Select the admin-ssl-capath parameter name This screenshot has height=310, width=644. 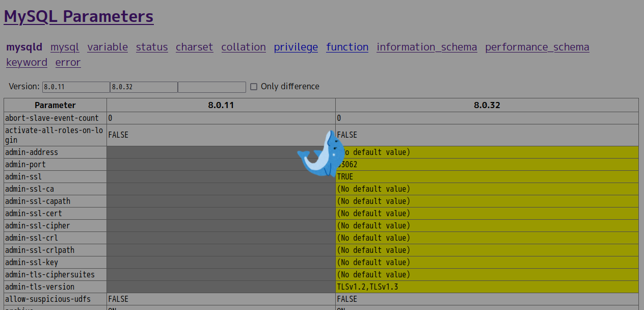38,201
